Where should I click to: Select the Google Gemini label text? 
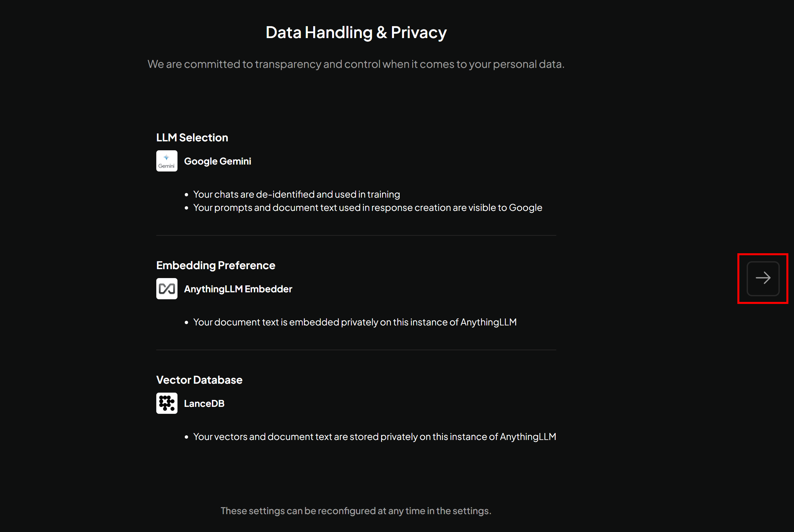pyautogui.click(x=218, y=161)
